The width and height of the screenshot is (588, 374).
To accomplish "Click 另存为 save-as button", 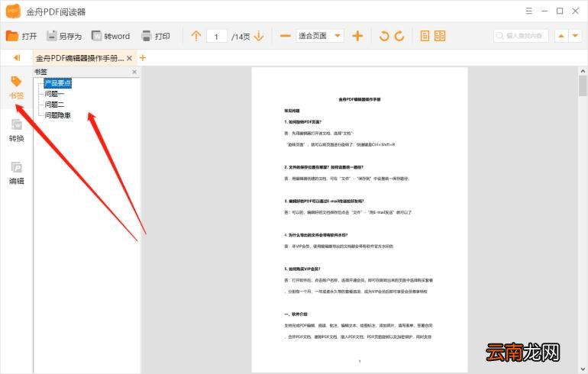I will click(64, 36).
